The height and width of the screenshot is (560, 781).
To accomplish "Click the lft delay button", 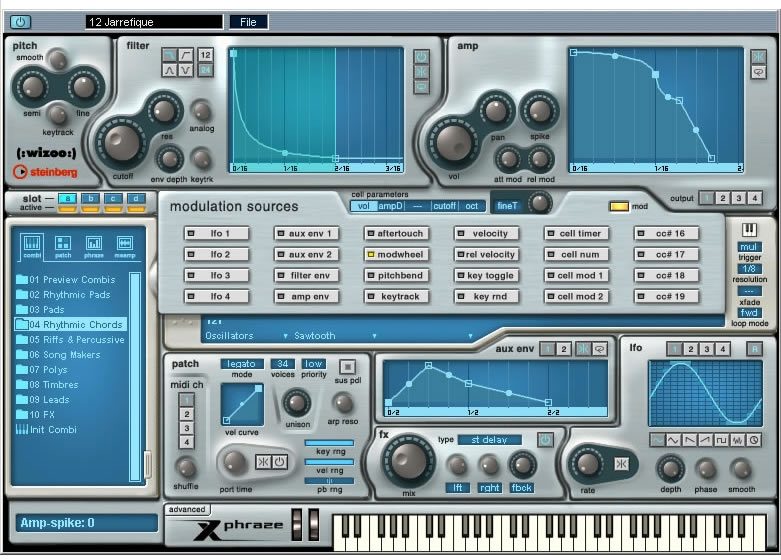I will (x=458, y=488).
